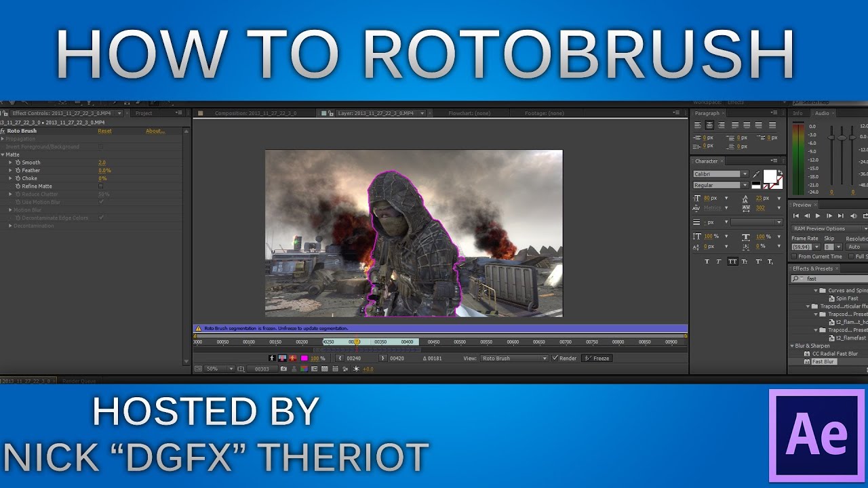The height and width of the screenshot is (488, 868).
Task: Click the Character eyedropper icon
Action: [756, 175]
